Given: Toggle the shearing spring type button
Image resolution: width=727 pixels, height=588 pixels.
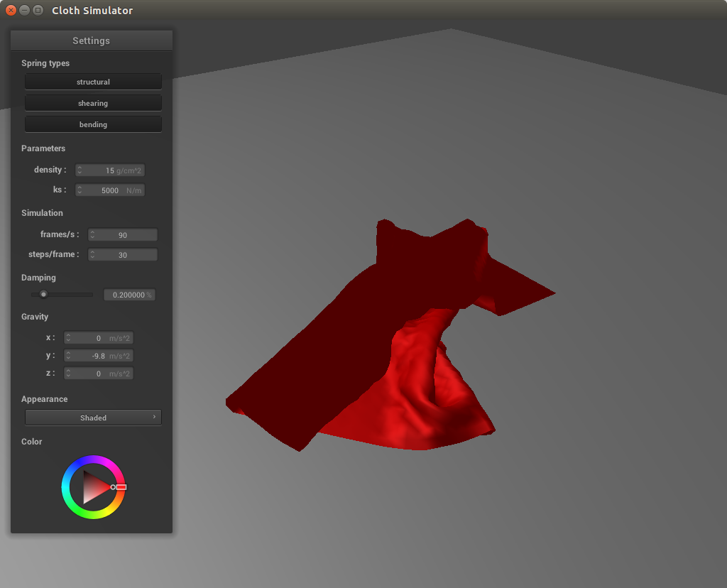Looking at the screenshot, I should pyautogui.click(x=93, y=103).
